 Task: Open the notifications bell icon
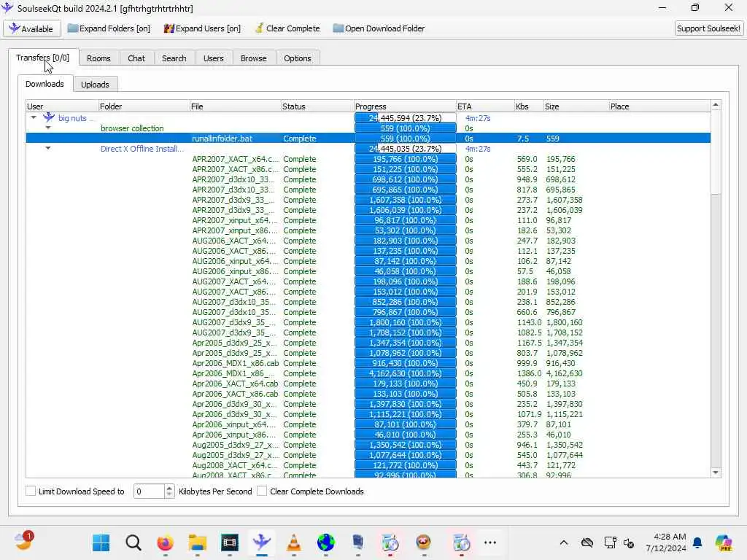point(697,542)
